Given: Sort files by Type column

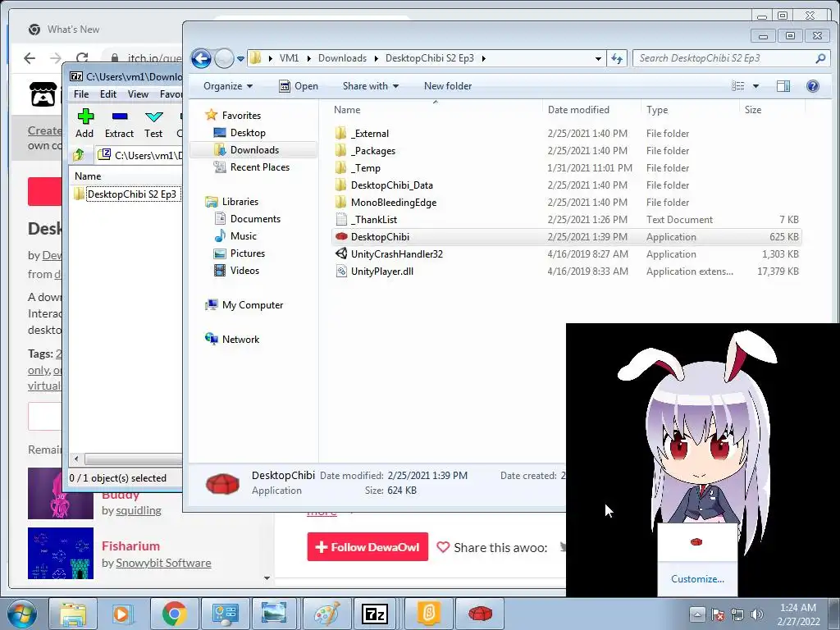Looking at the screenshot, I should [689, 110].
